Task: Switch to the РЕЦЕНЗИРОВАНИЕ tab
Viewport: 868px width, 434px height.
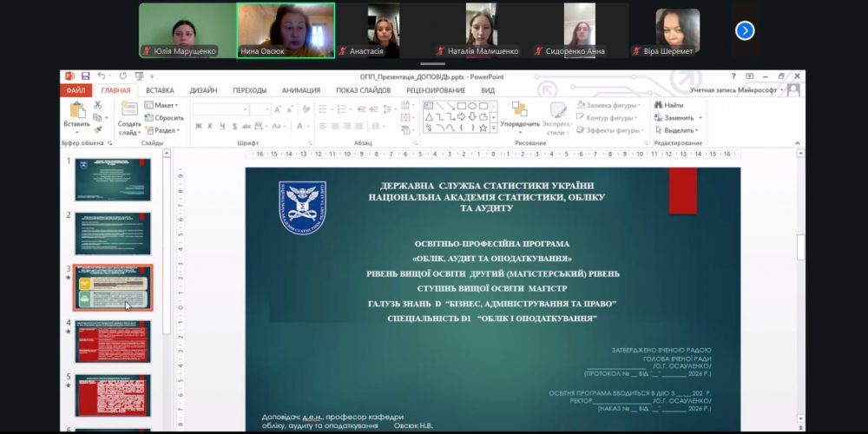Action: 436,90
